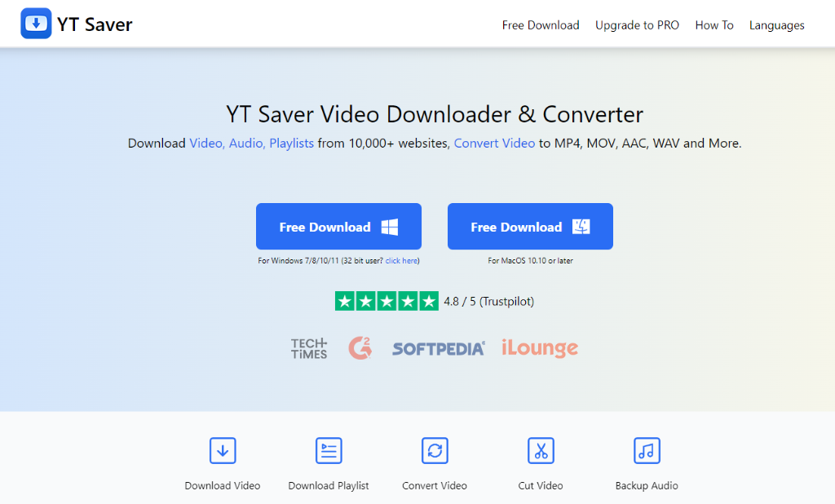Click the YT Saver logo icon
The width and height of the screenshot is (835, 504).
(x=36, y=24)
